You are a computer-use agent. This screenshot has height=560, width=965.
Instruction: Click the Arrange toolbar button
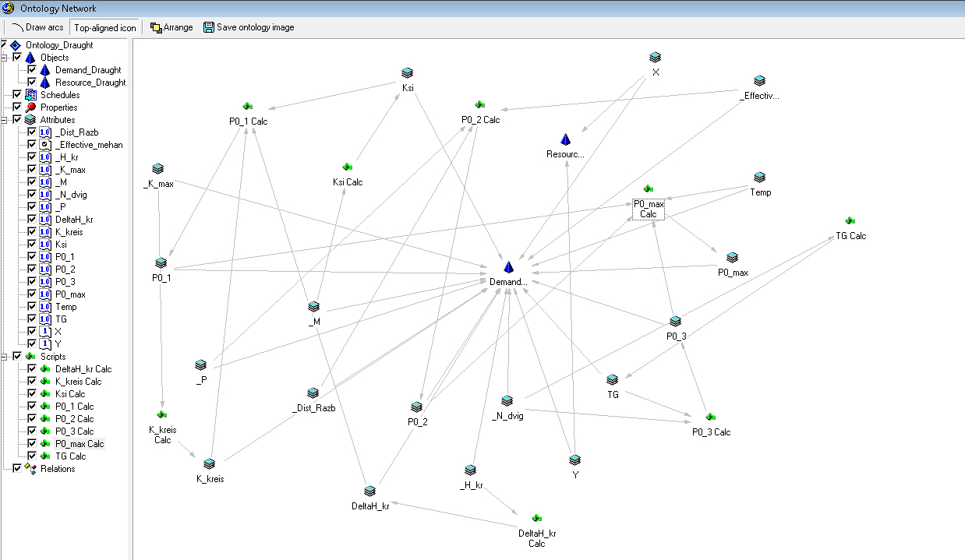pyautogui.click(x=171, y=27)
